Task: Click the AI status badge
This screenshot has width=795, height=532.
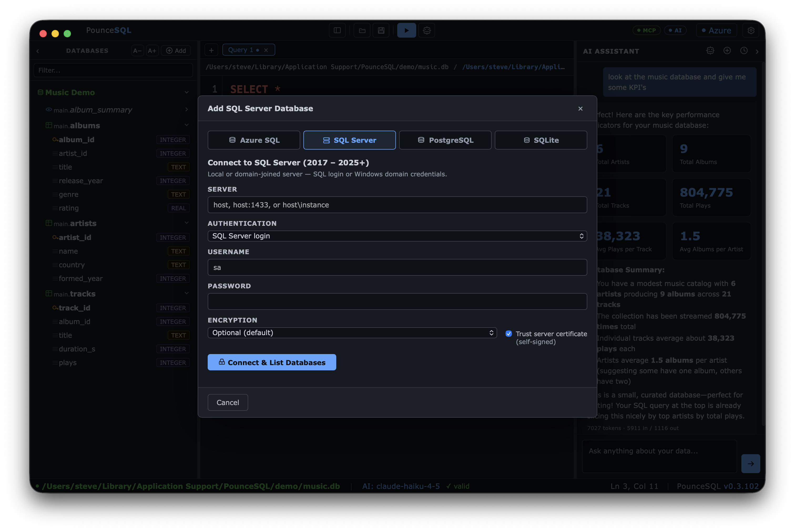Action: [675, 30]
